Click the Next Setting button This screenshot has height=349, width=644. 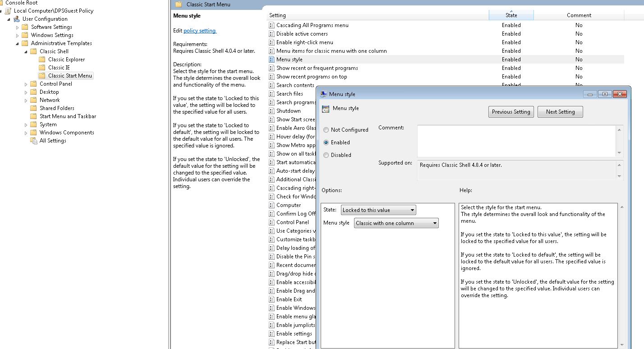click(x=560, y=112)
